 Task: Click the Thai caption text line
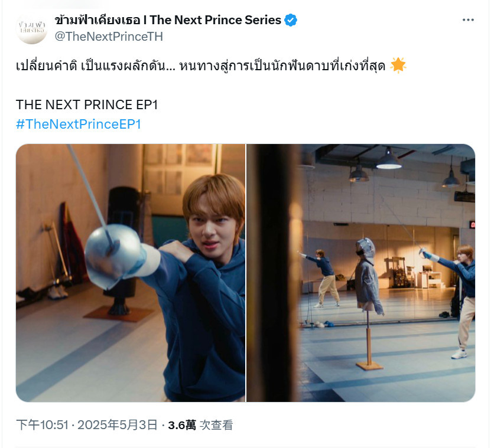[x=200, y=66]
